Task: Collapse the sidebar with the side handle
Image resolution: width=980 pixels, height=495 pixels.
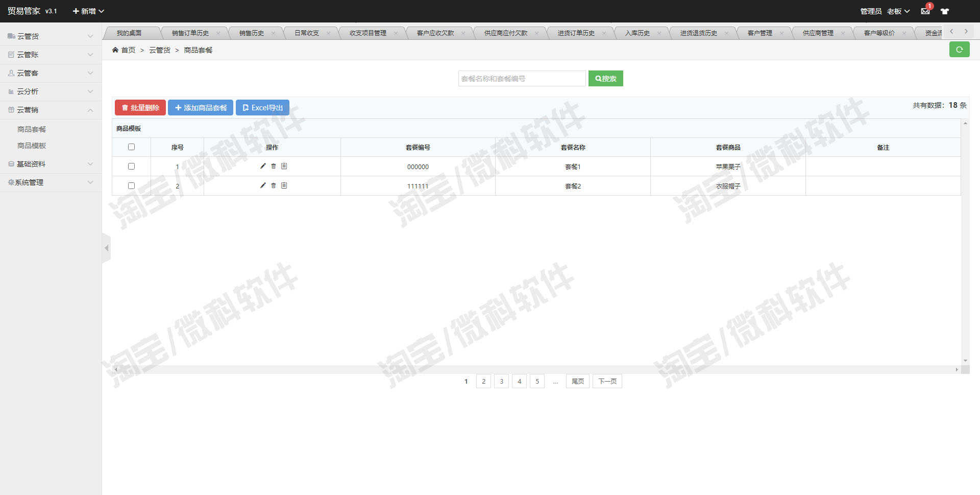Action: click(x=106, y=248)
